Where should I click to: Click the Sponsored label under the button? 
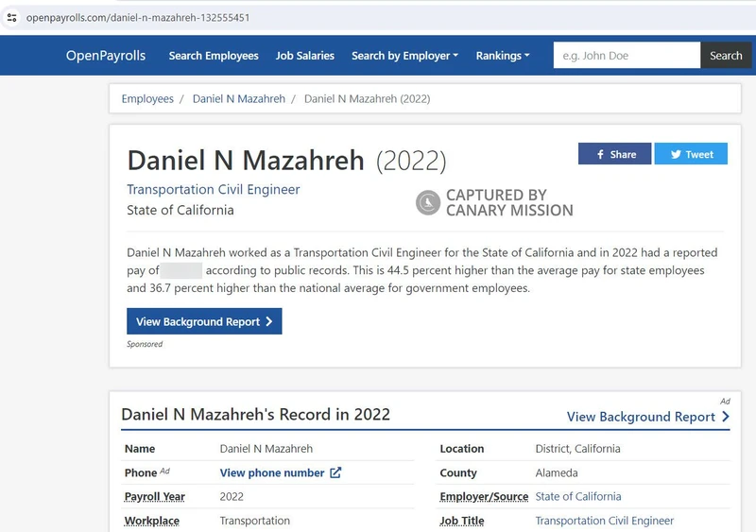point(145,344)
